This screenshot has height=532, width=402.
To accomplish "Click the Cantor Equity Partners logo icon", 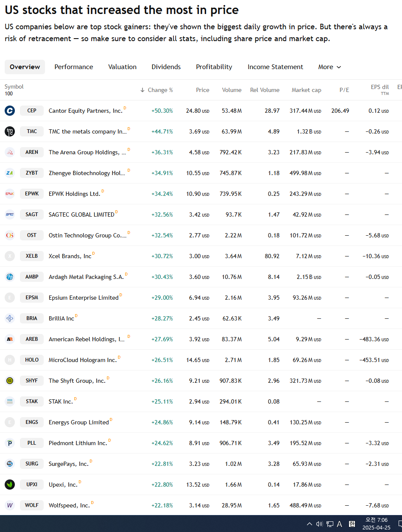I will (10, 111).
